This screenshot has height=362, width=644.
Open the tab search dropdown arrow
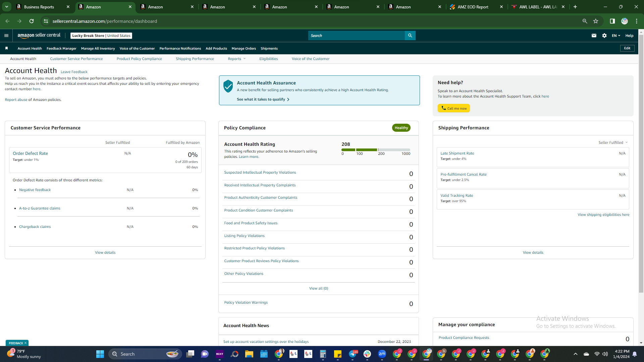pos(6,7)
